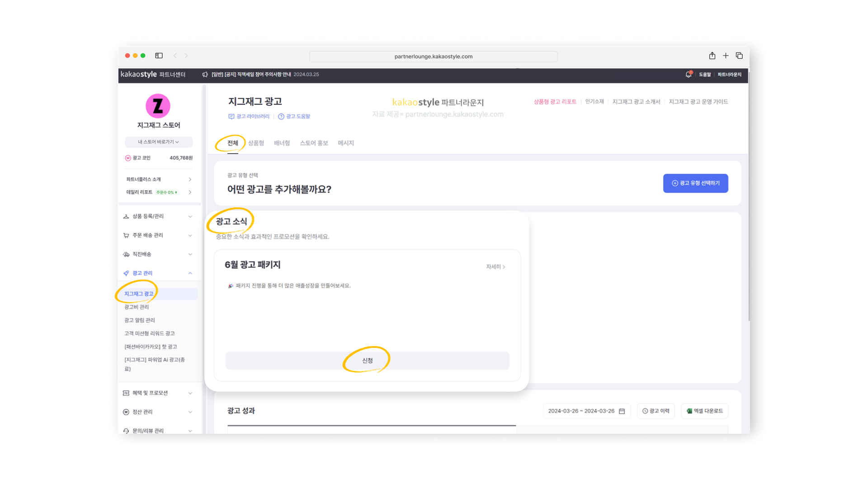
Task: Click the Safari address bar
Action: [x=433, y=56]
